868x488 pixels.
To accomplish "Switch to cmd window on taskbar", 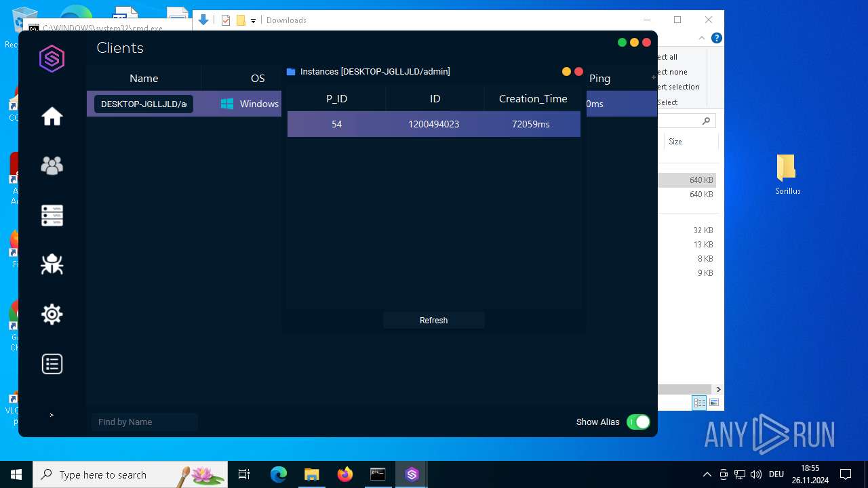I will pos(378,474).
